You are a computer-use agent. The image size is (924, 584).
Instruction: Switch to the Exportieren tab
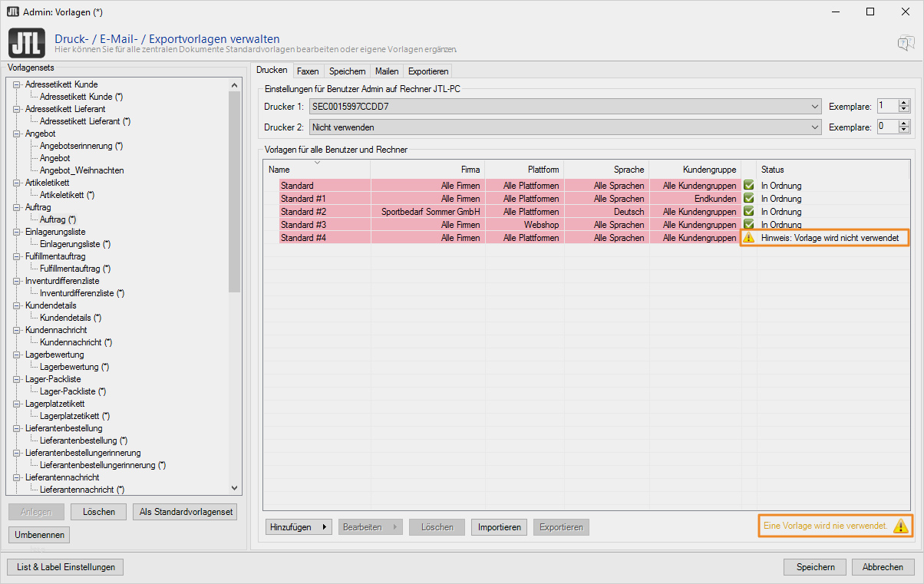coord(428,71)
